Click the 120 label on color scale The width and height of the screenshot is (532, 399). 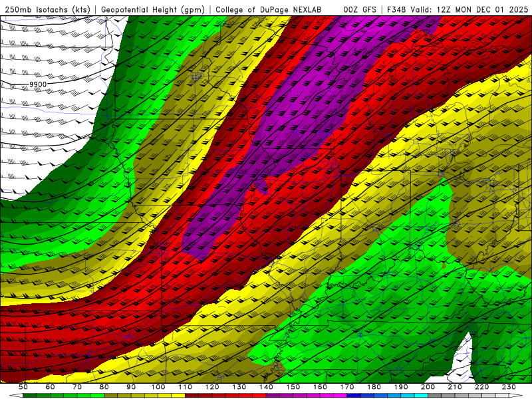click(212, 387)
